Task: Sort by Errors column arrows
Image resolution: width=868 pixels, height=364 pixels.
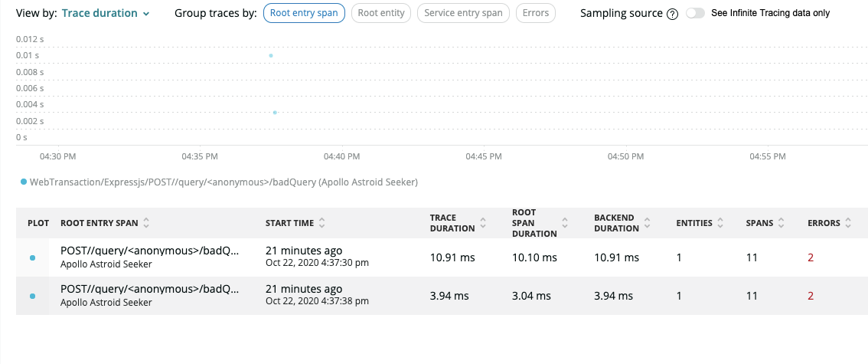Action: pos(847,223)
